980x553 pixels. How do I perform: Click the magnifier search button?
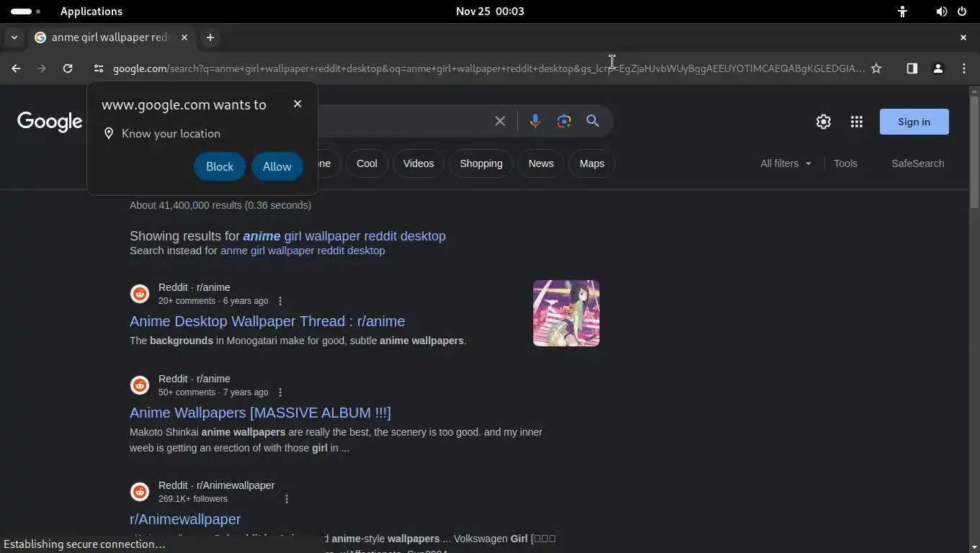593,121
